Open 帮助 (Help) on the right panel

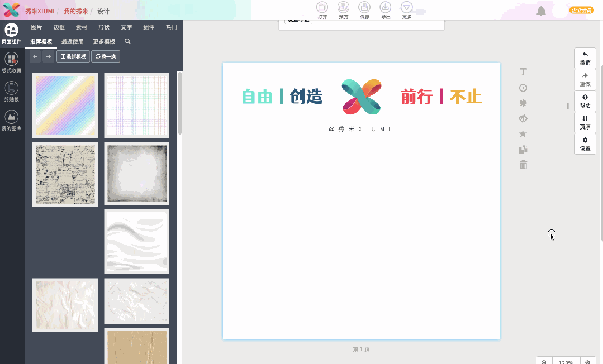point(585,101)
